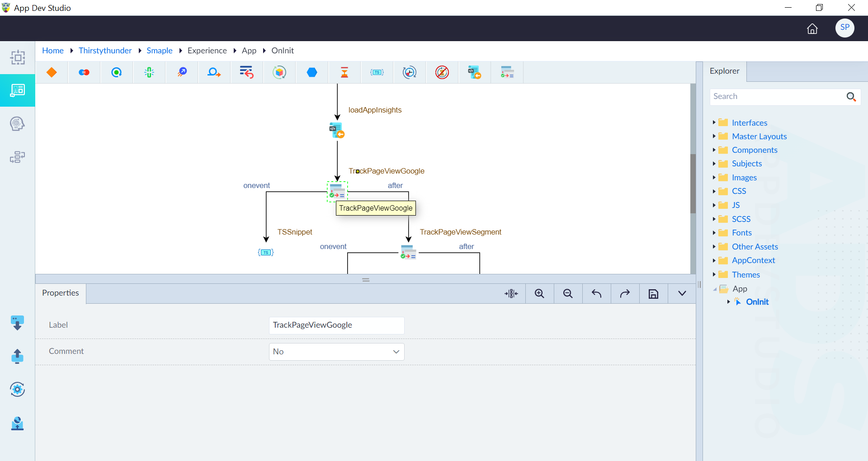868x461 pixels.
Task: Click the Label input field
Action: point(337,325)
